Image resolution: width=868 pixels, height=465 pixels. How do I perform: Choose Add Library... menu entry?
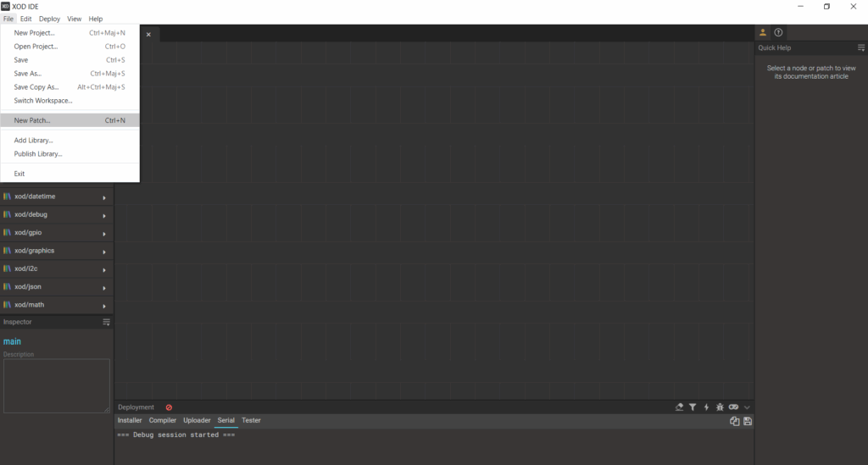(70, 141)
